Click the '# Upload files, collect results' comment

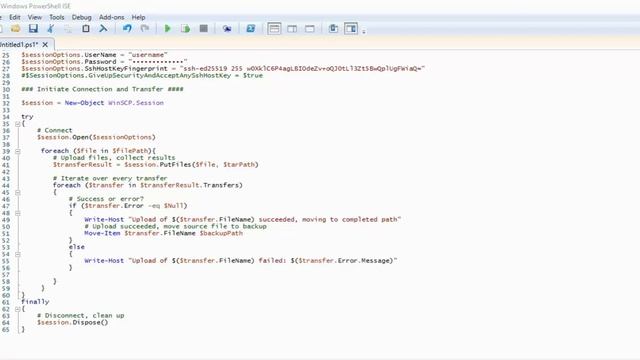point(114,158)
